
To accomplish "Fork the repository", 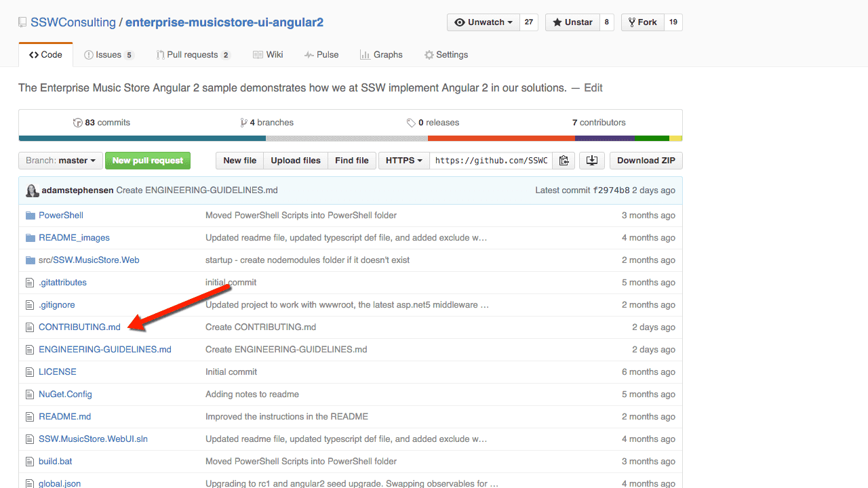I will (642, 22).
